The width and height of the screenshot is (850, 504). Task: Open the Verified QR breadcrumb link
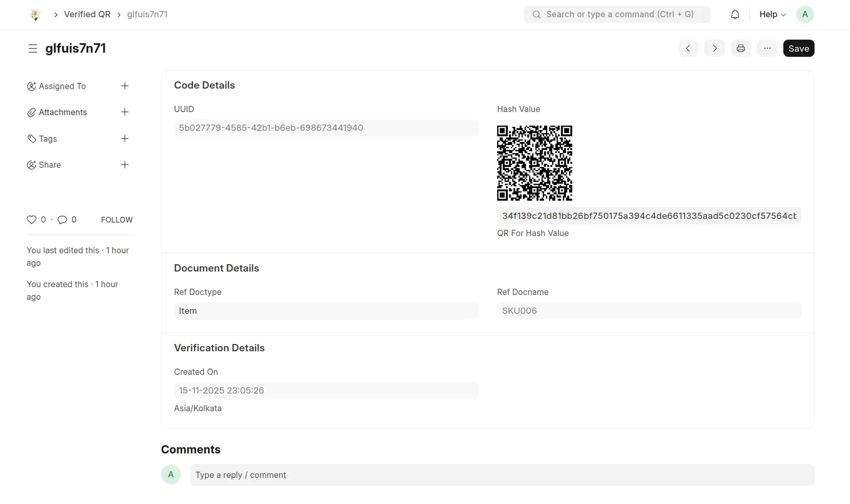click(x=88, y=14)
